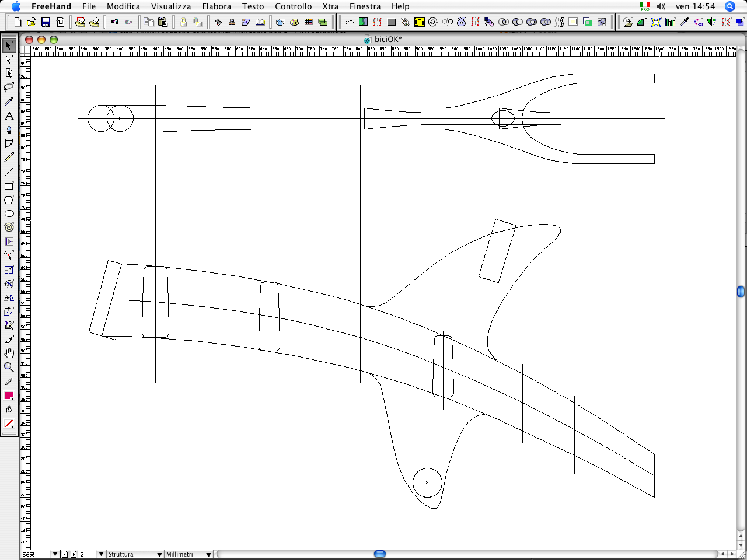
Task: Click the Undo arrow icon
Action: 115,22
